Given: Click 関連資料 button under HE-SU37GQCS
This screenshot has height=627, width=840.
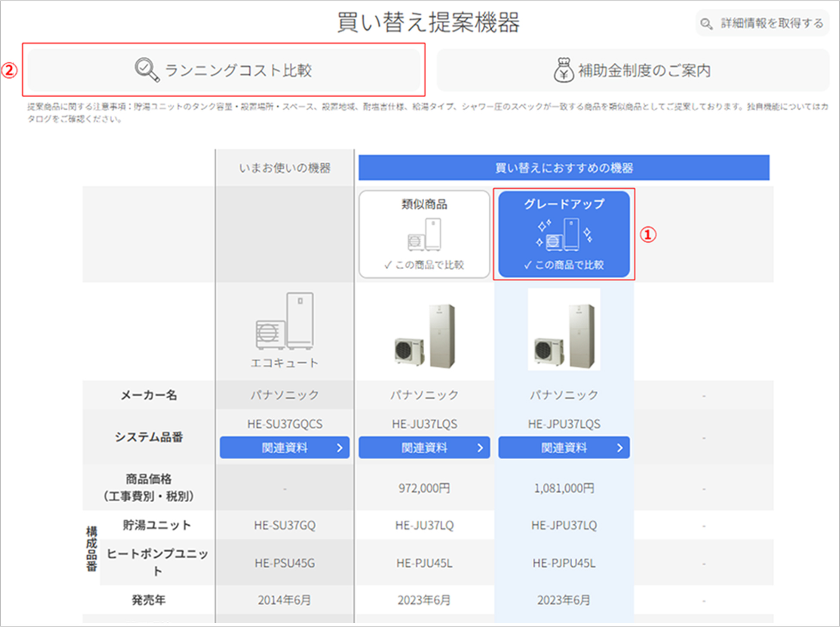Looking at the screenshot, I should (x=284, y=448).
